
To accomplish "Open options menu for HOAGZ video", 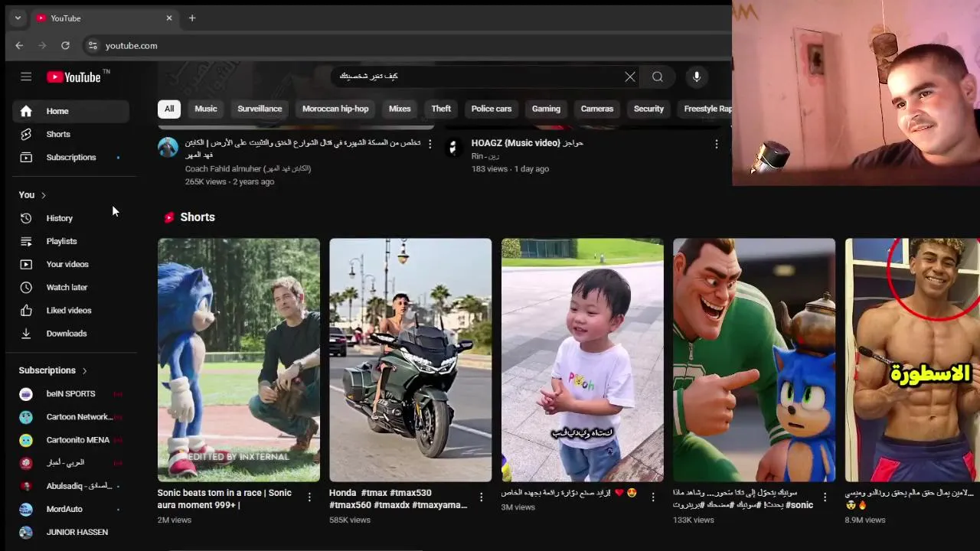I will tap(717, 144).
